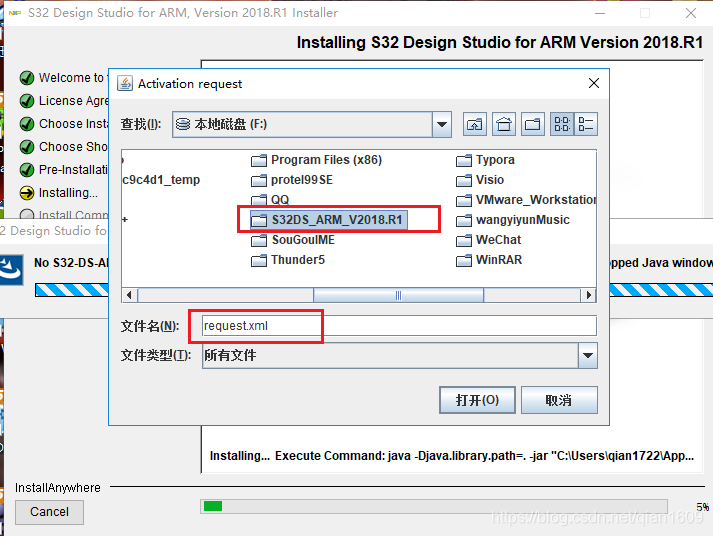Switch to details view icon
The image size is (713, 536).
click(x=586, y=125)
